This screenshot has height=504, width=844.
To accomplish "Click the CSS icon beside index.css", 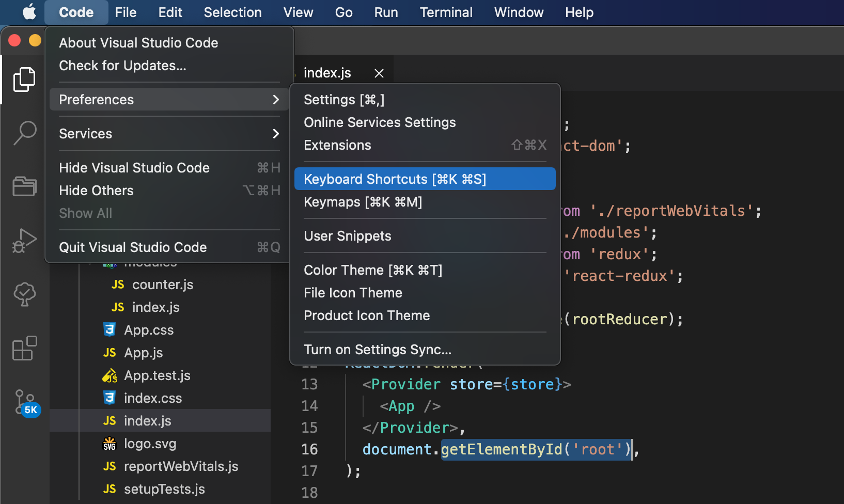I will coord(110,398).
